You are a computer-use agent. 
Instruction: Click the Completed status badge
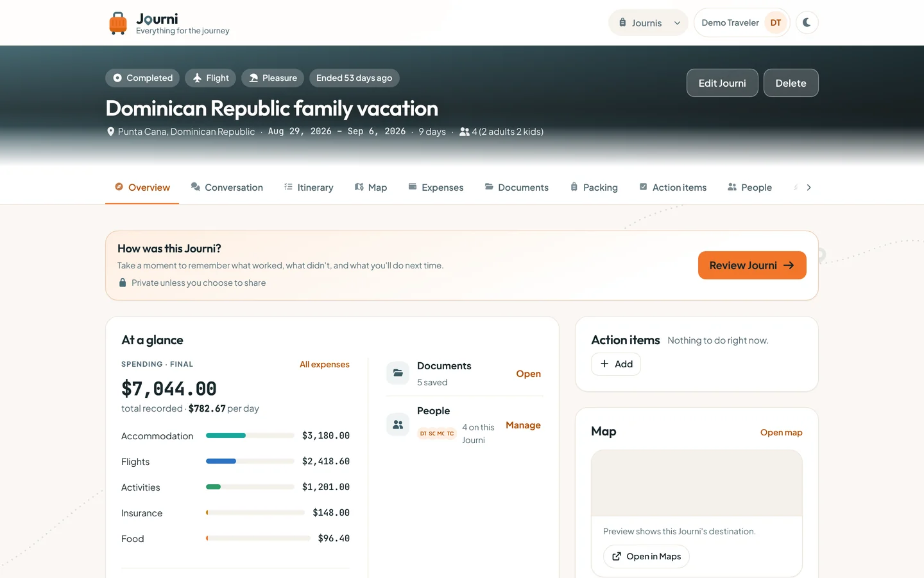point(142,78)
